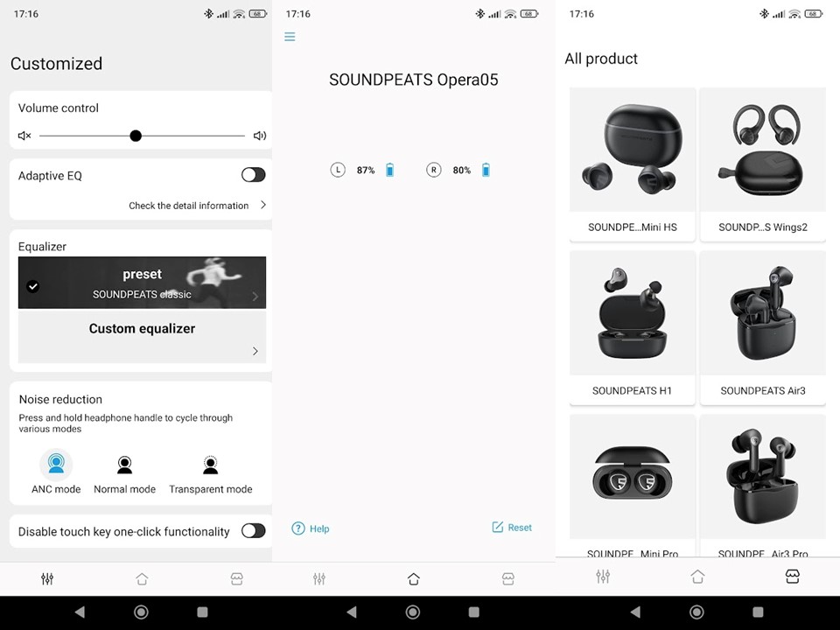Click the Help question mark icon
This screenshot has height=630, width=840.
(297, 528)
